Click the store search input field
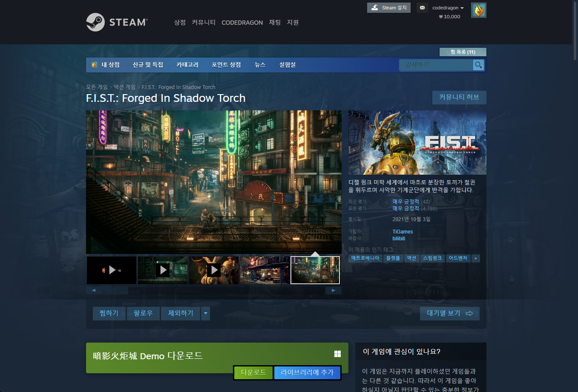 (x=436, y=65)
